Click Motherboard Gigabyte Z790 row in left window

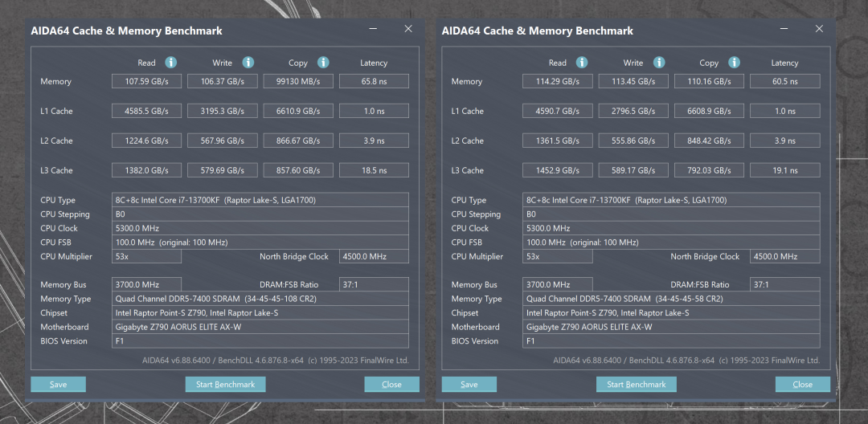coord(260,327)
